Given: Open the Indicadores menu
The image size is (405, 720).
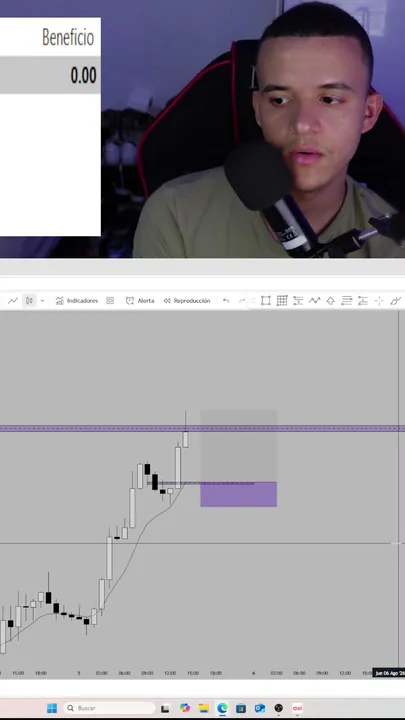Looking at the screenshot, I should [77, 301].
